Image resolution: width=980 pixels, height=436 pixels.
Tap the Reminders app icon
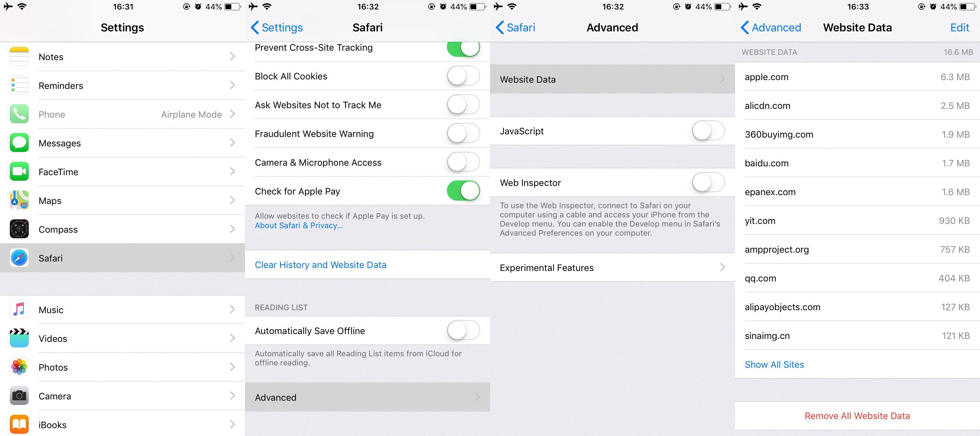tap(19, 85)
